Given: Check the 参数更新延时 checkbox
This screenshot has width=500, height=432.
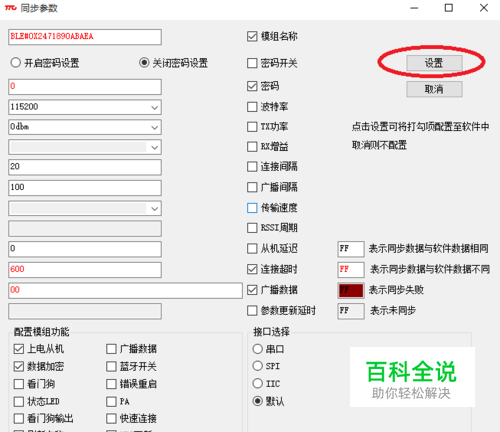Looking at the screenshot, I should pos(252,311).
